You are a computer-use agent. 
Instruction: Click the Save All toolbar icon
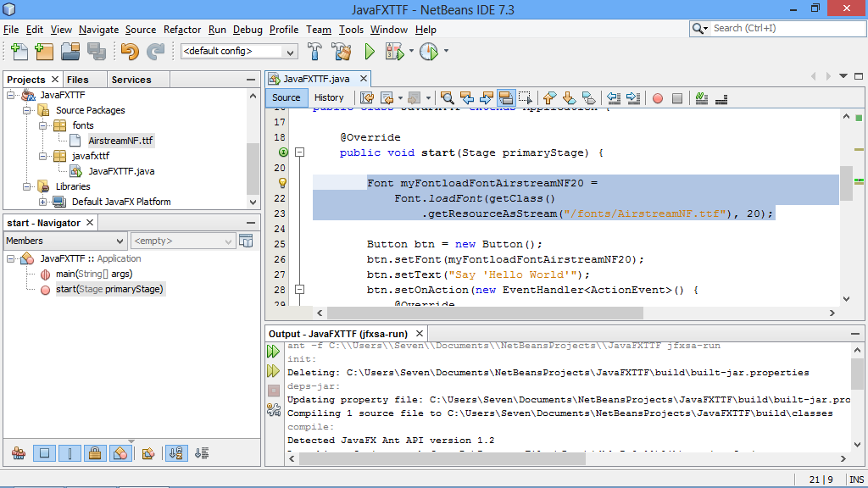[97, 52]
